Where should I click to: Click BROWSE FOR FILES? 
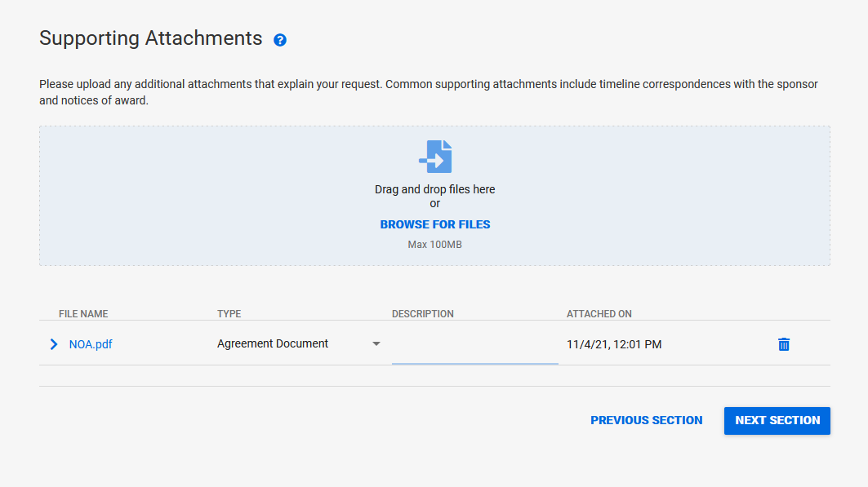pos(434,224)
